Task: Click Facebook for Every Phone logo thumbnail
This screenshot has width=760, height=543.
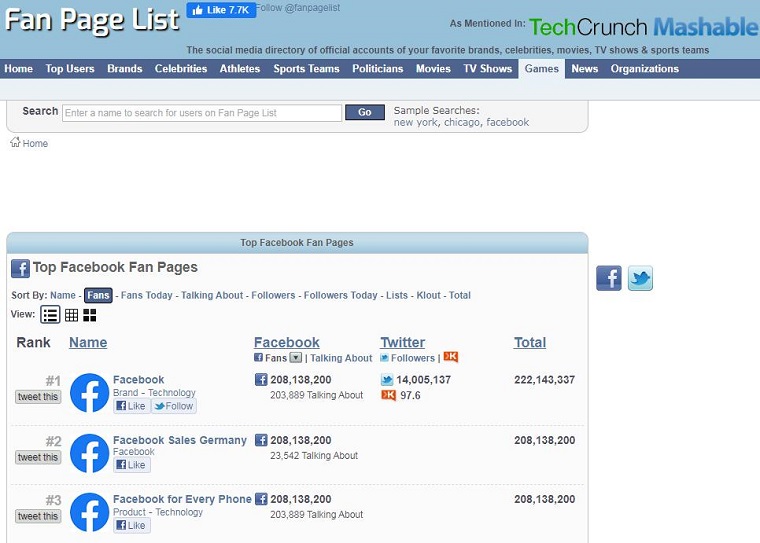Action: pyautogui.click(x=89, y=512)
